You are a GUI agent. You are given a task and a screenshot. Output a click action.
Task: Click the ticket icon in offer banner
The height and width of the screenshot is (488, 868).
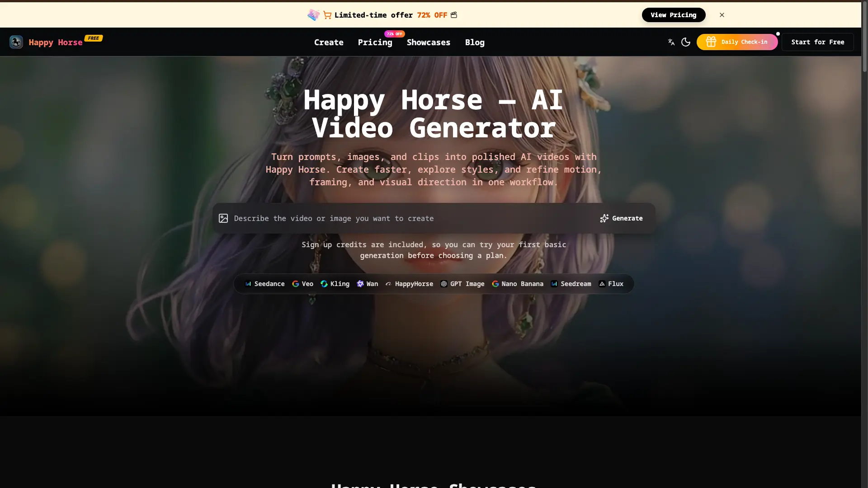pos(313,15)
